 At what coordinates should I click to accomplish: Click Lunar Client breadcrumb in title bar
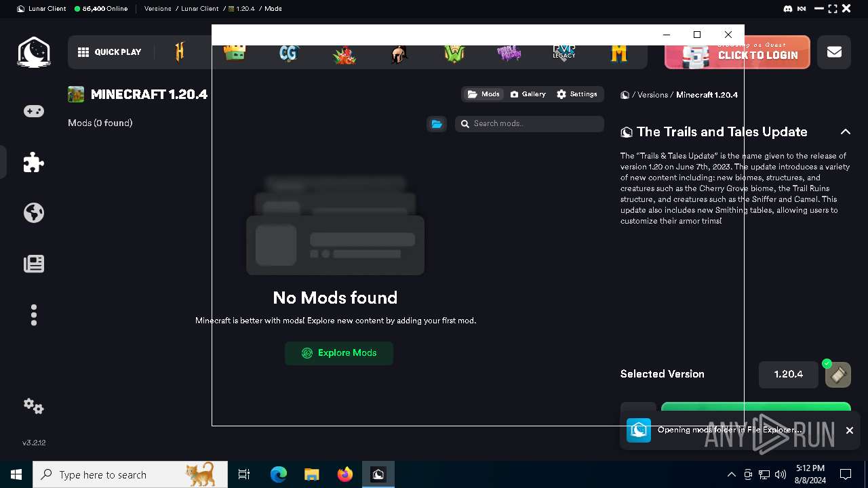200,9
